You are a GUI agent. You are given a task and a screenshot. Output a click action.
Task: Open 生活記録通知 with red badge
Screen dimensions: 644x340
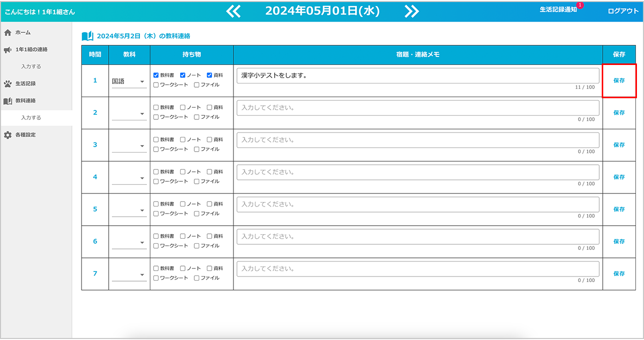(x=558, y=10)
